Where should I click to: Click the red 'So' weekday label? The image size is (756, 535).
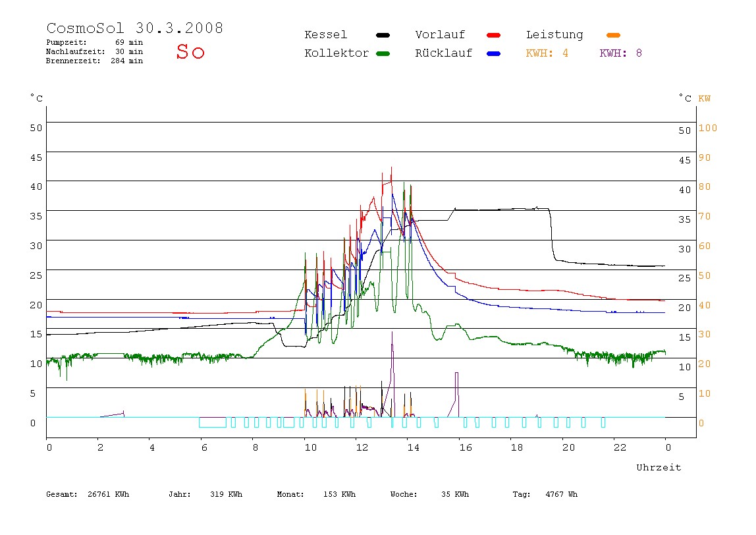coord(190,51)
